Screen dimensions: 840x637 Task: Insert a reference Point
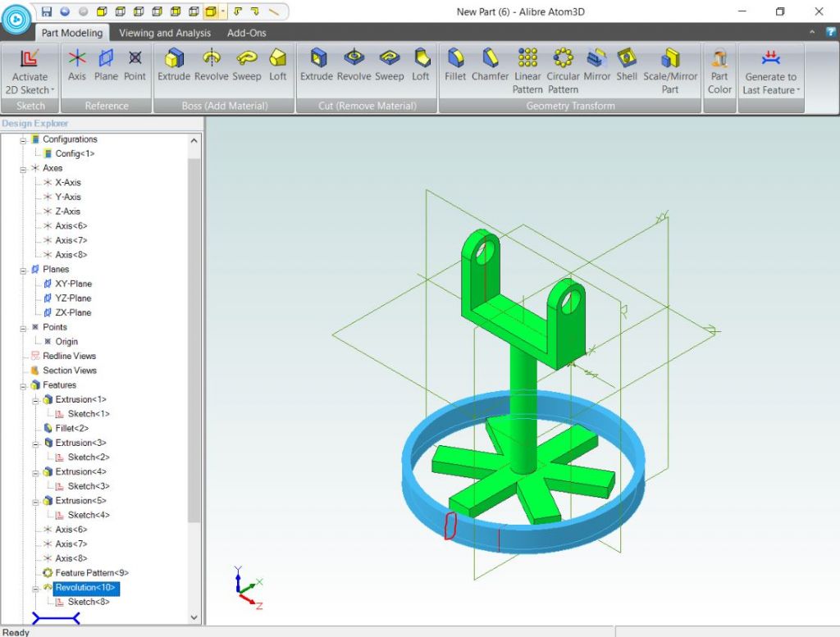click(x=135, y=65)
